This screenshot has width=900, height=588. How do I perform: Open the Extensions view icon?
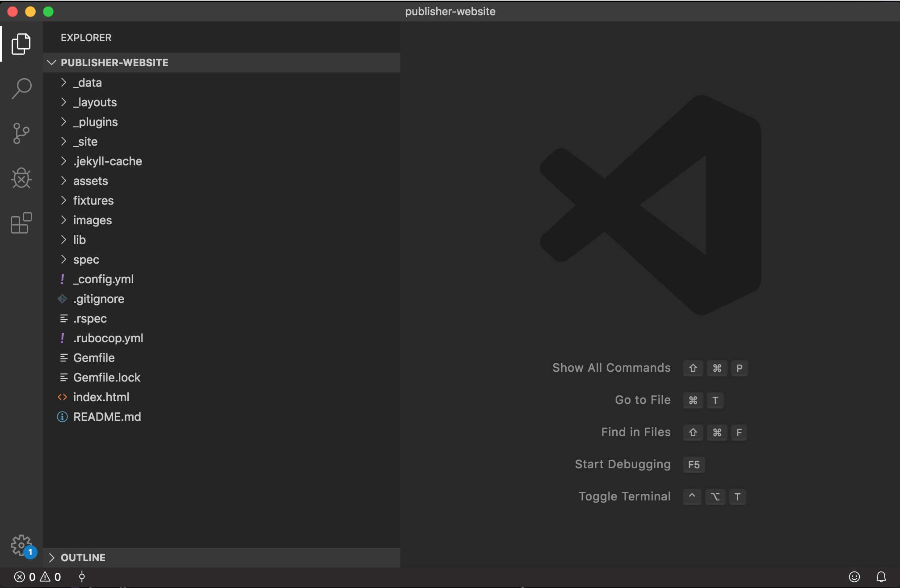(x=21, y=223)
